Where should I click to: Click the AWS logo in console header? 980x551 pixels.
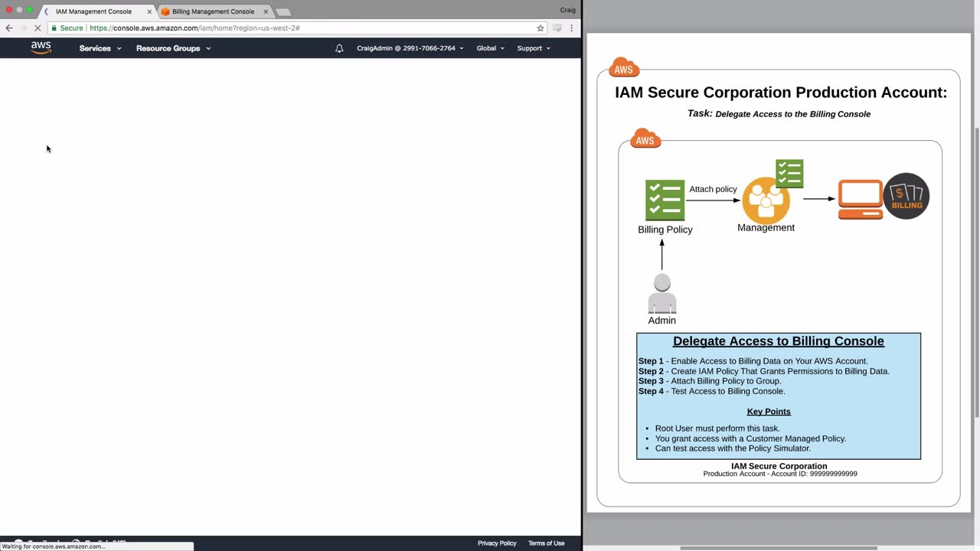coord(41,47)
